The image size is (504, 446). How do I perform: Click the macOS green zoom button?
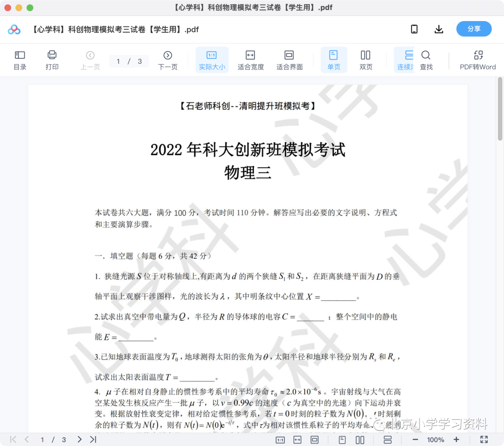point(30,7)
